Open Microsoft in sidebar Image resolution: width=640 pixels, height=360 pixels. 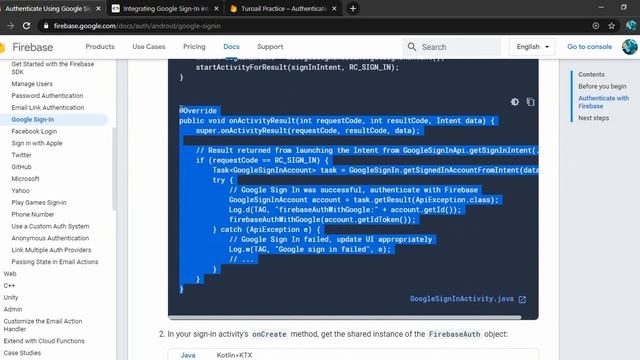(25, 178)
